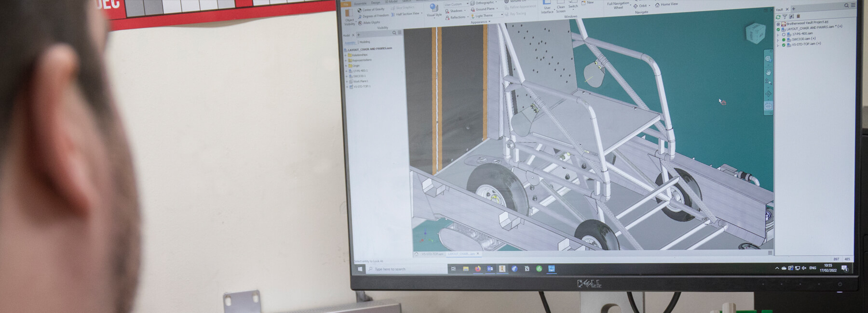868x313 pixels.
Task: Click New window button
Action: [588, 2]
